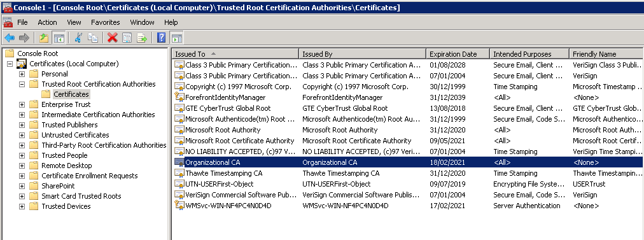The height and width of the screenshot is (240, 644).
Task: Click the Server Authentication purpose cell
Action: point(527,206)
